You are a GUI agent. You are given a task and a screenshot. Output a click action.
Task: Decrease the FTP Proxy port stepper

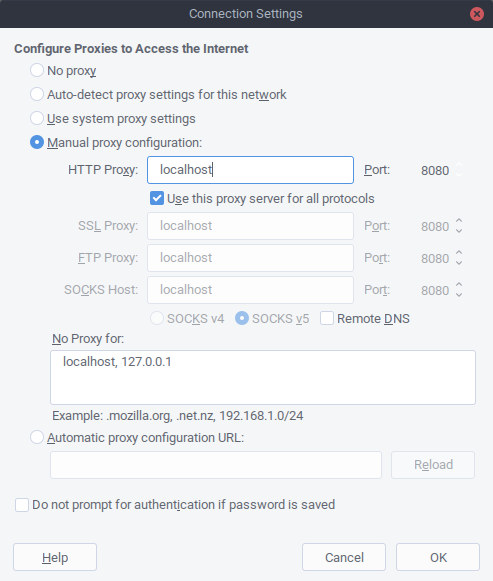pyautogui.click(x=459, y=263)
